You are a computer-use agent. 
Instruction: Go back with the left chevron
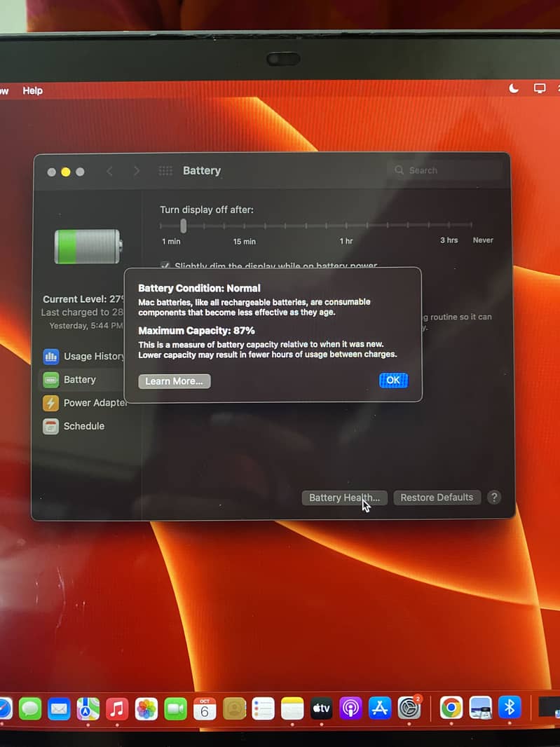click(109, 171)
